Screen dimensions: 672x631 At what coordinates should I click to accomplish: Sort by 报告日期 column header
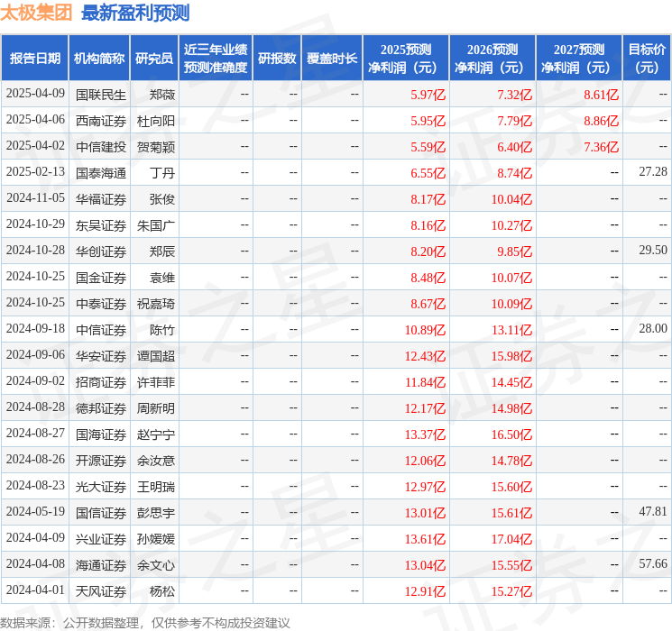[35, 59]
